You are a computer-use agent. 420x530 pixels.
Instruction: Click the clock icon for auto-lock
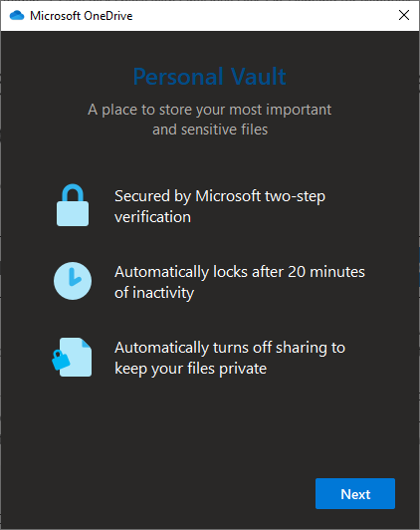[73, 281]
